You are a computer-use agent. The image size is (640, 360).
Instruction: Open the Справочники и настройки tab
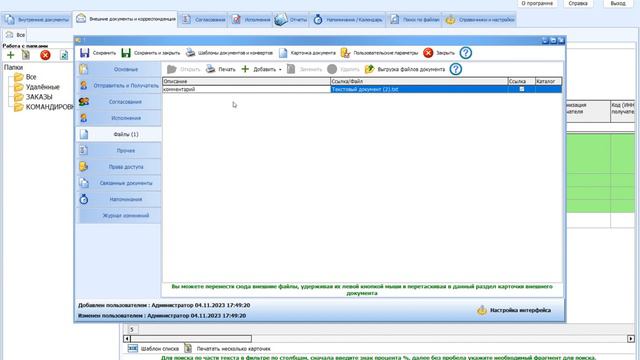(x=480, y=20)
